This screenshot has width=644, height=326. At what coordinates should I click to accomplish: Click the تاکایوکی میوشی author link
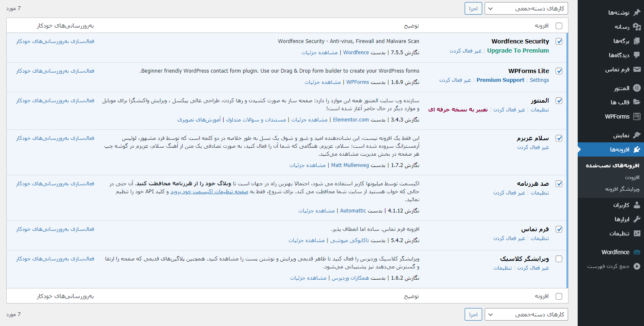click(x=350, y=240)
